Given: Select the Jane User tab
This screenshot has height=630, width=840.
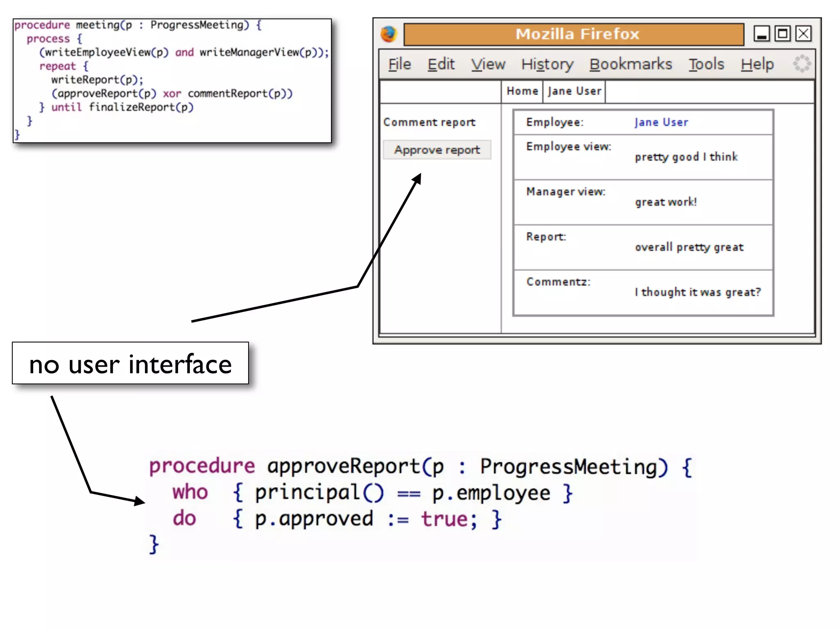Looking at the screenshot, I should (574, 91).
